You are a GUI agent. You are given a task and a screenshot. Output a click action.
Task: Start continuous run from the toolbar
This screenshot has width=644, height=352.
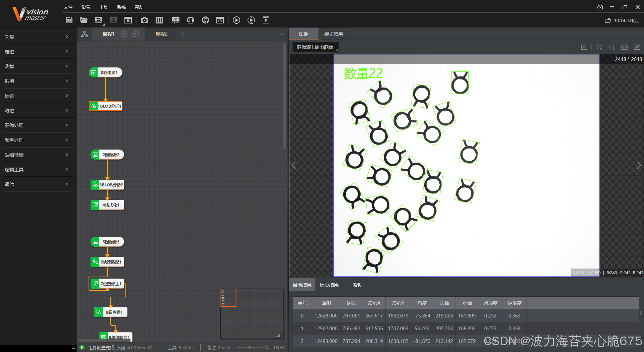point(251,20)
